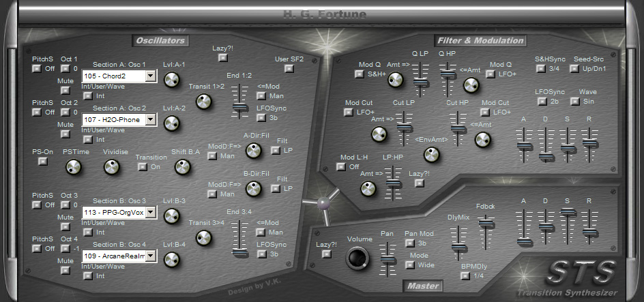This screenshot has width=644, height=302.
Task: Click the Mod Q S&H+ button
Action: (x=360, y=74)
